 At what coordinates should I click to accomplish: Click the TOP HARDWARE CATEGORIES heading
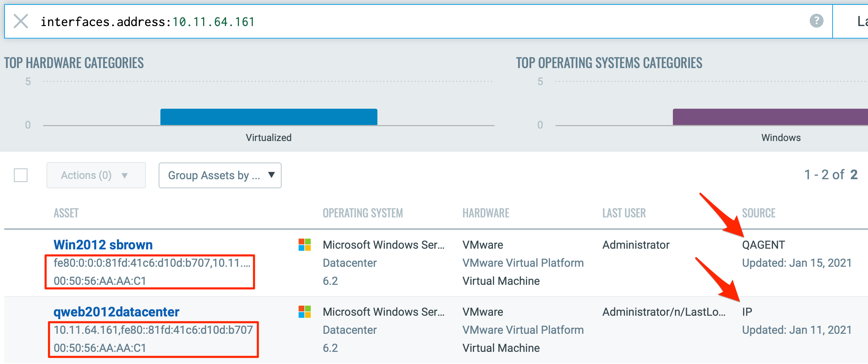point(74,63)
